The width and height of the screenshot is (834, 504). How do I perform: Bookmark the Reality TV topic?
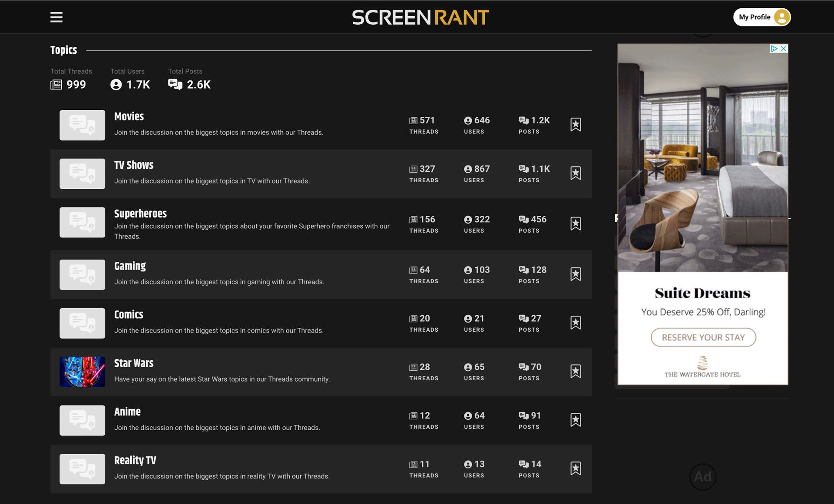tap(576, 468)
